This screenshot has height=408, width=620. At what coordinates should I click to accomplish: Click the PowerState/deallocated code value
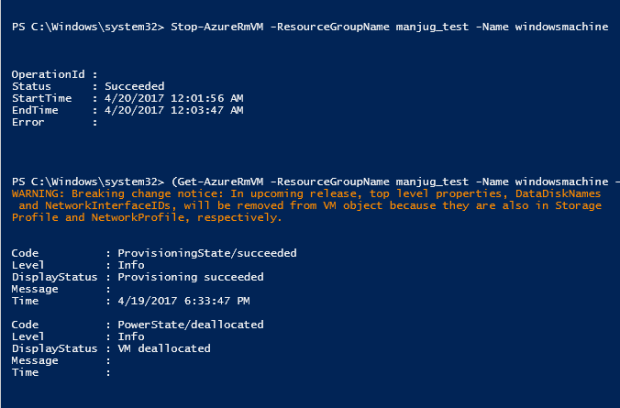pyautogui.click(x=191, y=324)
